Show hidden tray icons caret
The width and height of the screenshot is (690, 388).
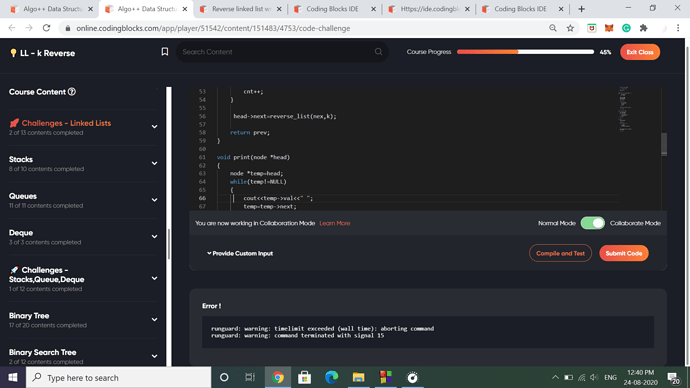pos(555,377)
